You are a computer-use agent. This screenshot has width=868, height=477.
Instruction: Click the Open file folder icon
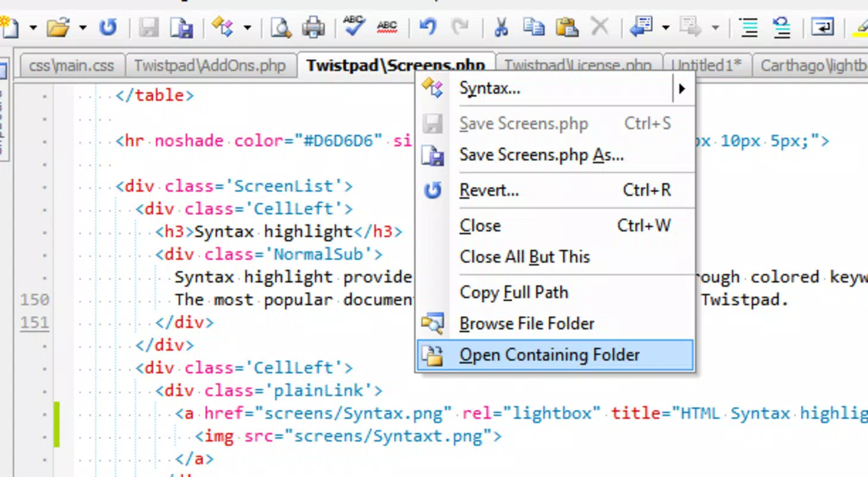click(x=60, y=27)
